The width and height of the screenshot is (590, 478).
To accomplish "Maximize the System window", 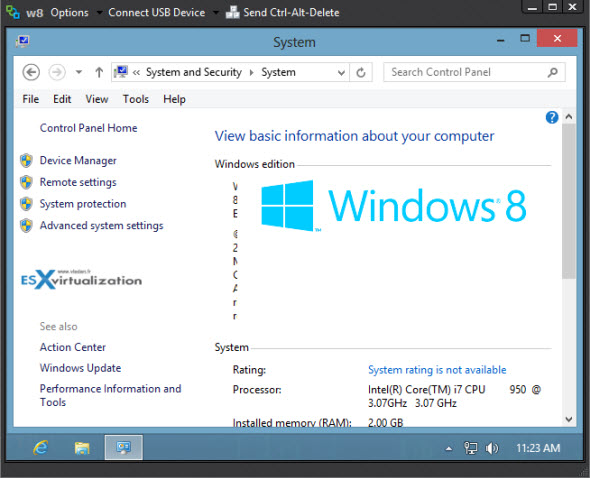I will point(525,38).
